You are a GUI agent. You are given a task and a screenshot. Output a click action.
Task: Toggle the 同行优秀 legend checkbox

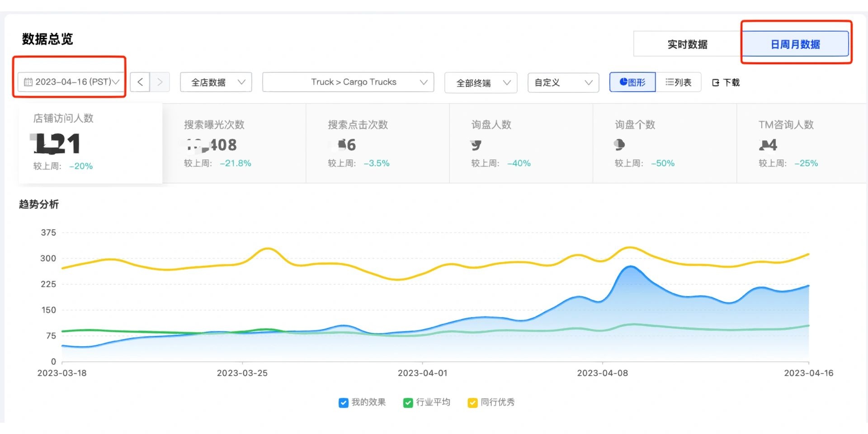[x=472, y=402]
